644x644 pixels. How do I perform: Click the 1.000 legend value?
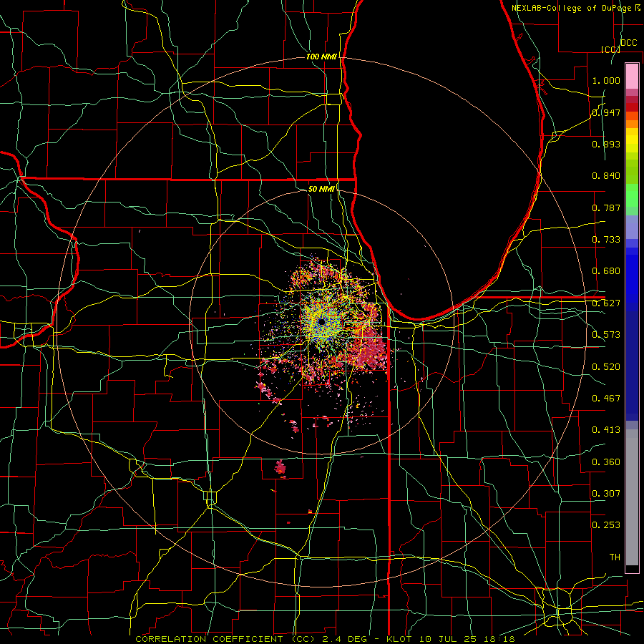606,80
